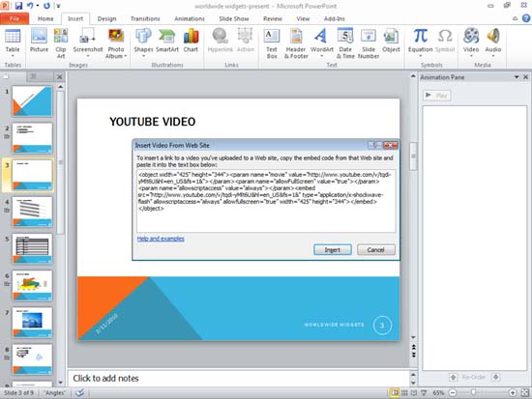Fit slide to current window icon
This screenshot has height=399, width=532.
coord(525,393)
